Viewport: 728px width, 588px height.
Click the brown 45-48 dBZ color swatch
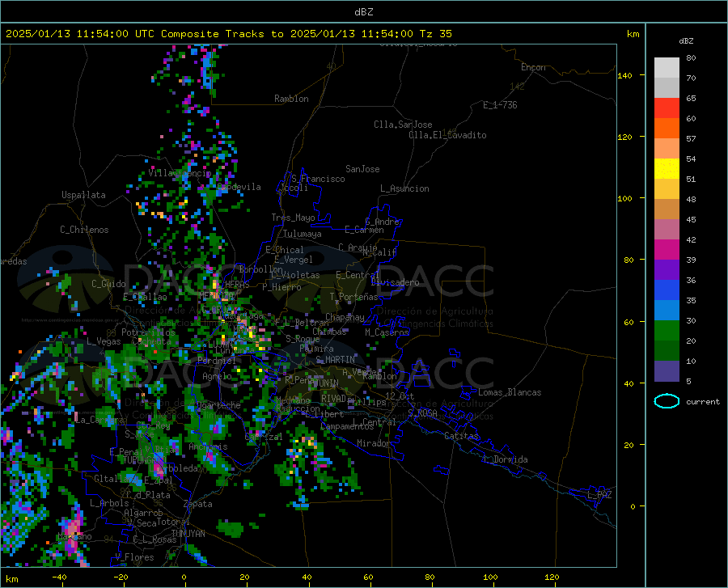point(667,209)
